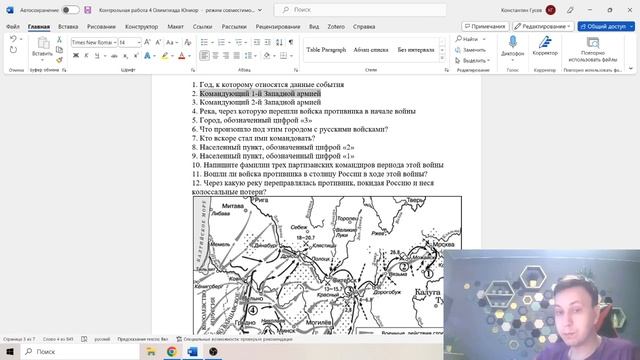Open the line spacing dropdown

[256, 56]
